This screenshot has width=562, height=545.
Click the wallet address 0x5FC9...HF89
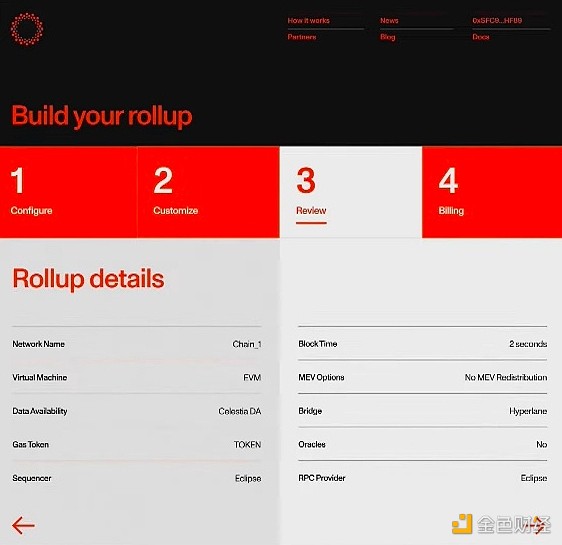pos(497,20)
